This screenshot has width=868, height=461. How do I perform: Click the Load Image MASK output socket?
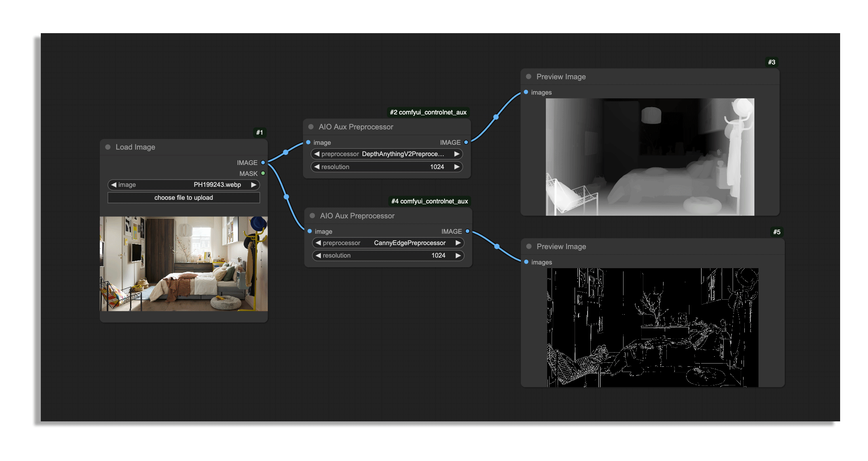tap(263, 173)
